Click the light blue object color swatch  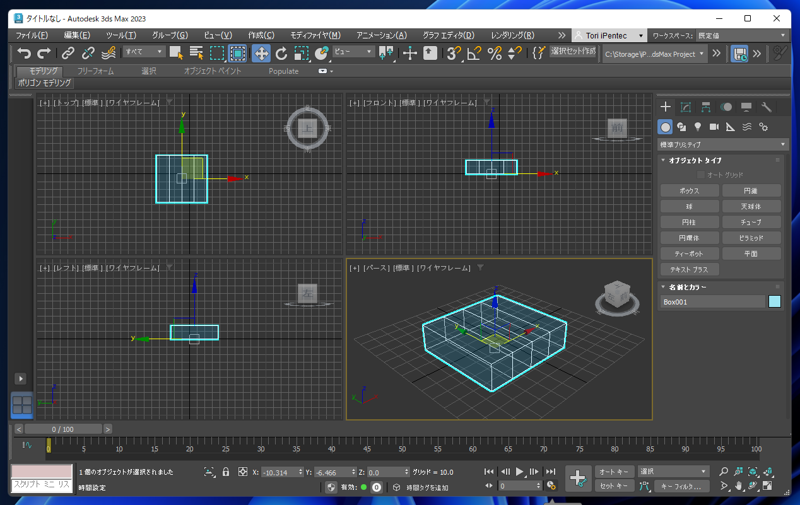[x=774, y=302]
